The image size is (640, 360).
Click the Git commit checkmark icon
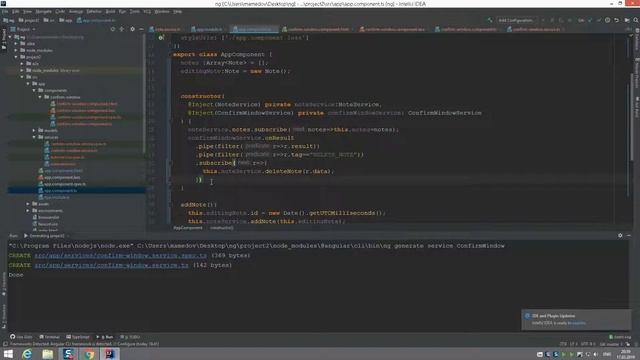pyautogui.click(x=599, y=20)
